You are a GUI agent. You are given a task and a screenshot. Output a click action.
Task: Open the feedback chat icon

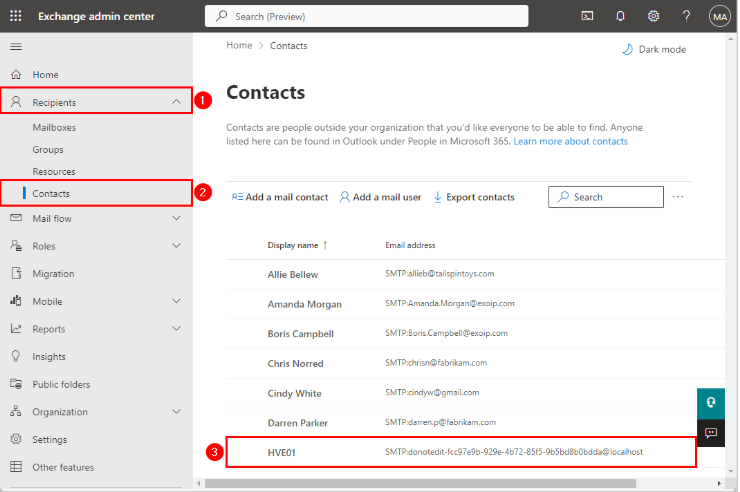click(711, 433)
